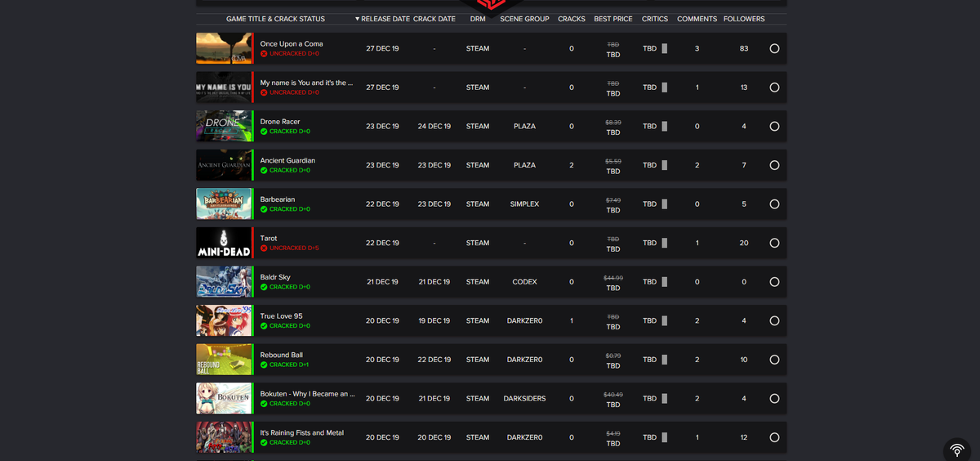Sort by Game Title & Crack Status header
980x461 pixels.
[x=275, y=19]
